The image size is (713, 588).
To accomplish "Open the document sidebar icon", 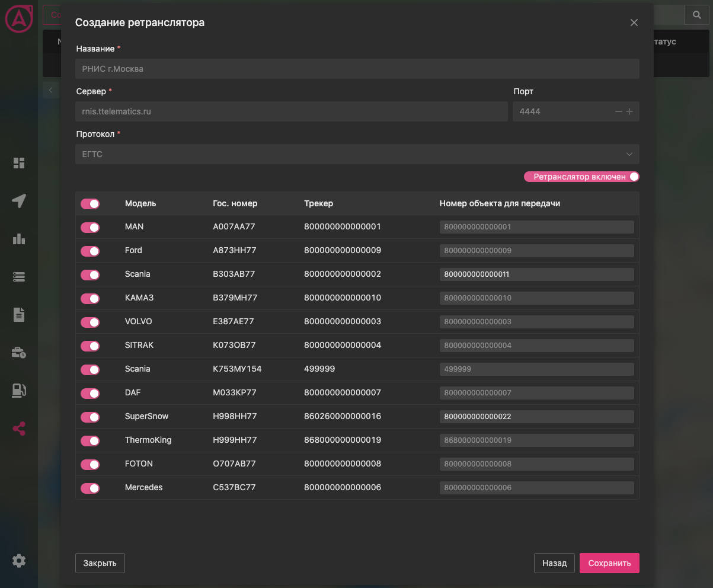I will [19, 315].
